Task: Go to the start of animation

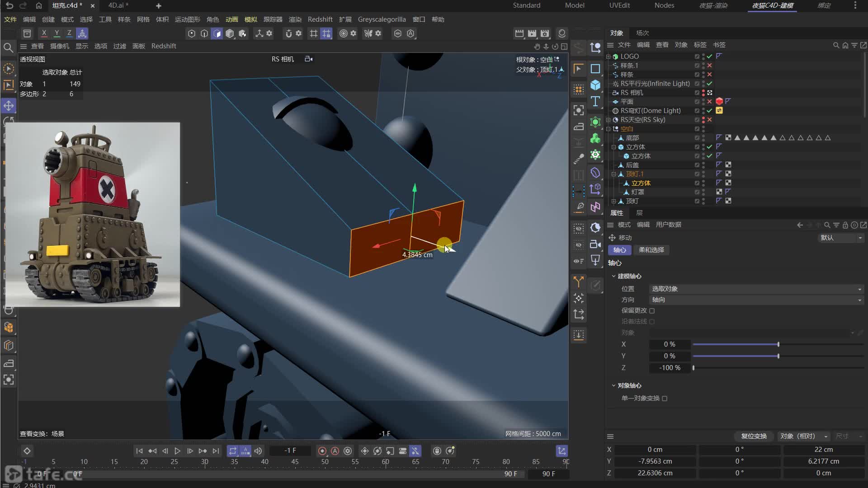Action: coord(140,451)
